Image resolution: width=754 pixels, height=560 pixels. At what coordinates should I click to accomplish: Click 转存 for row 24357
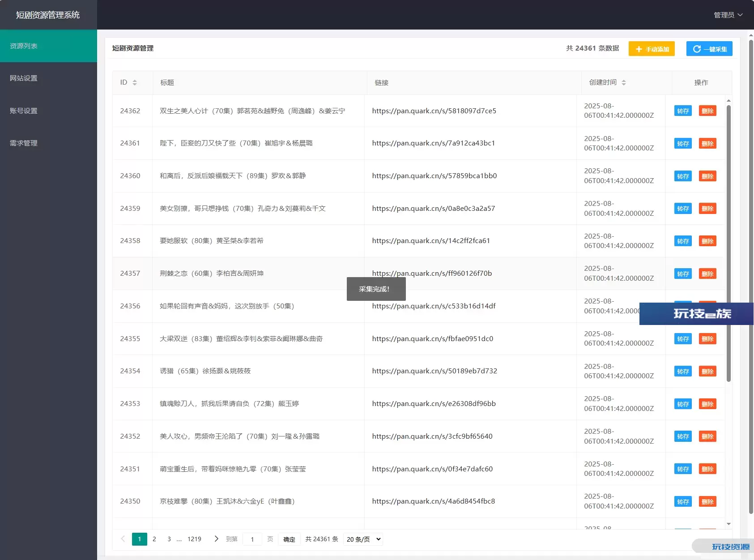pos(683,274)
